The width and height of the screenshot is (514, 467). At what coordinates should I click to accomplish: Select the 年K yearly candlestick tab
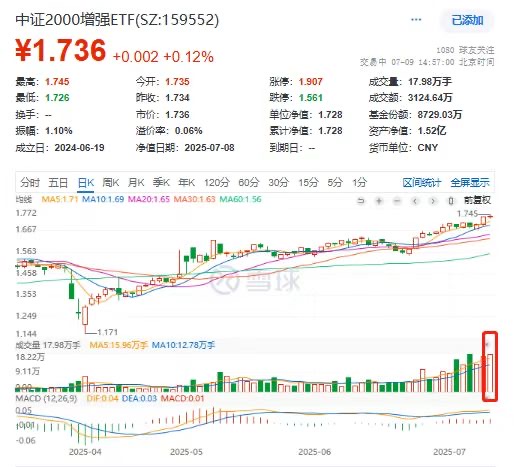click(186, 183)
